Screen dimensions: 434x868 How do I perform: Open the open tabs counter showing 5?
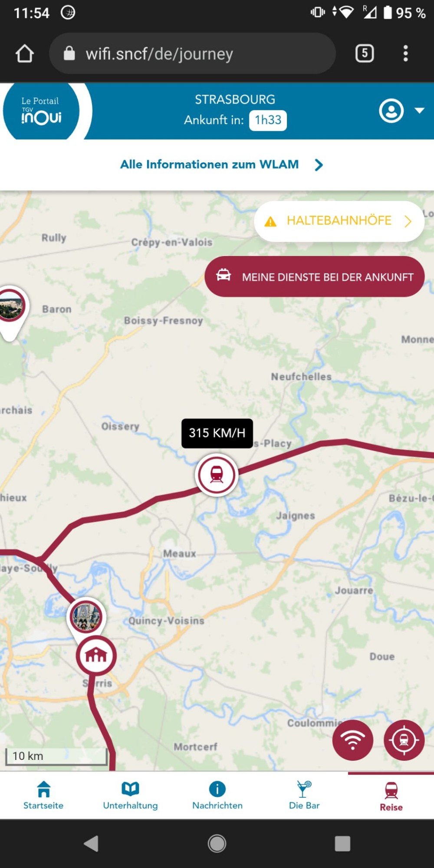coord(365,53)
